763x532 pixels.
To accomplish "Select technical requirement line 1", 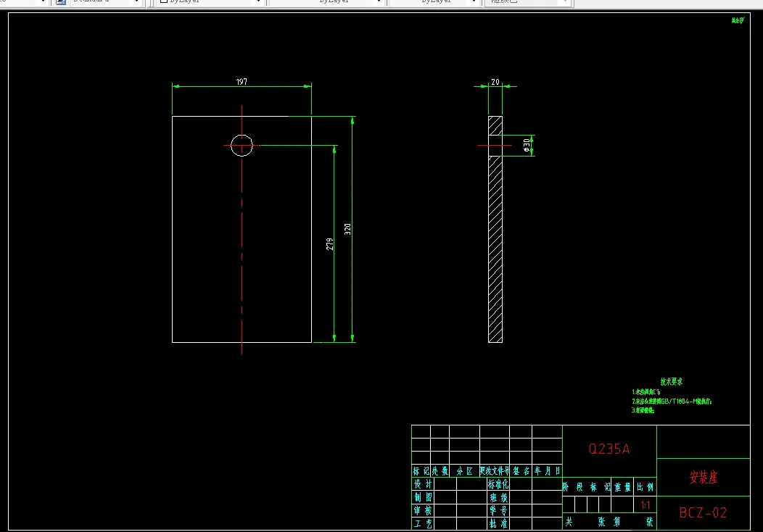I will [646, 391].
